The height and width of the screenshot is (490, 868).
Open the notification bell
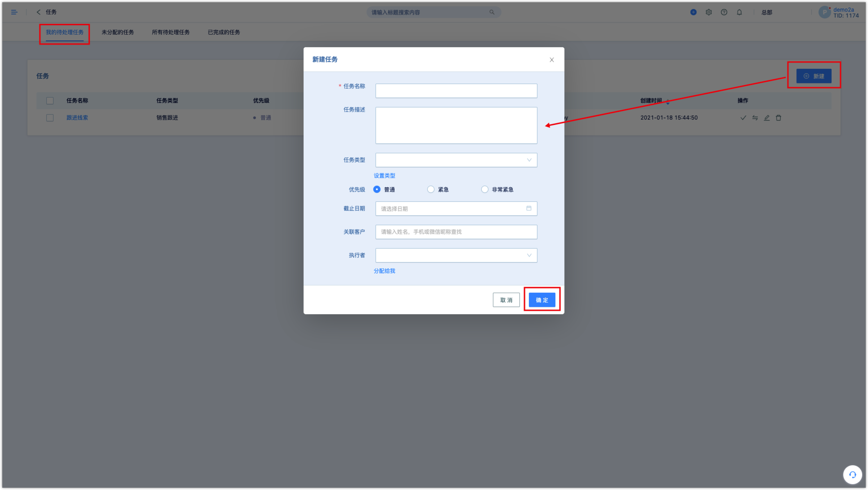(739, 12)
